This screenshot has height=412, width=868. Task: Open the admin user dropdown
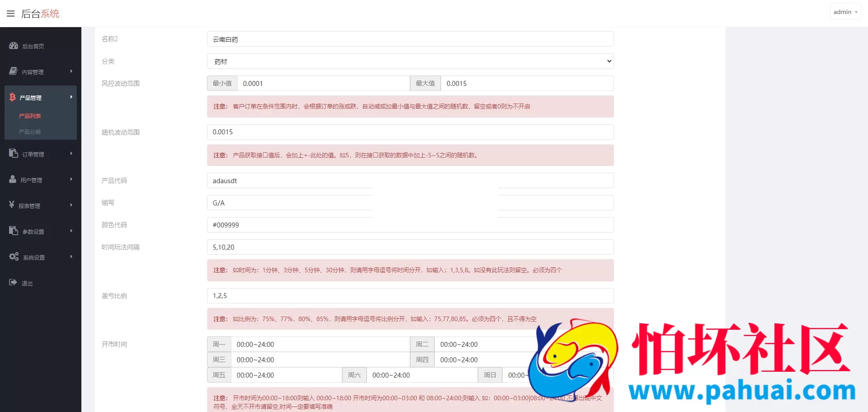[845, 12]
